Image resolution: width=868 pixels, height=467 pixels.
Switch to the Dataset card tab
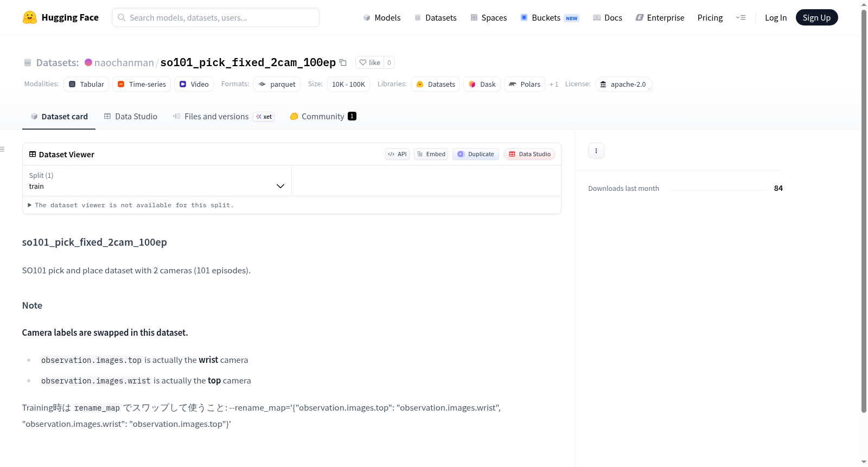[x=59, y=116]
